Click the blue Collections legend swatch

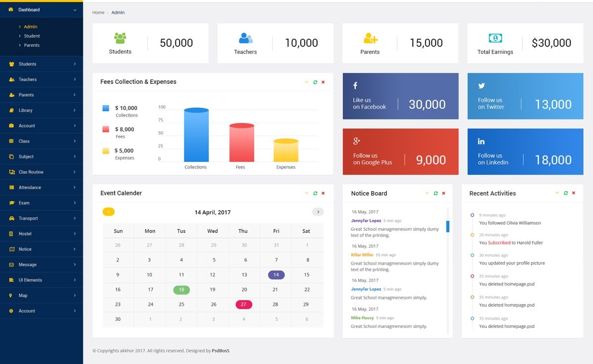click(x=106, y=108)
